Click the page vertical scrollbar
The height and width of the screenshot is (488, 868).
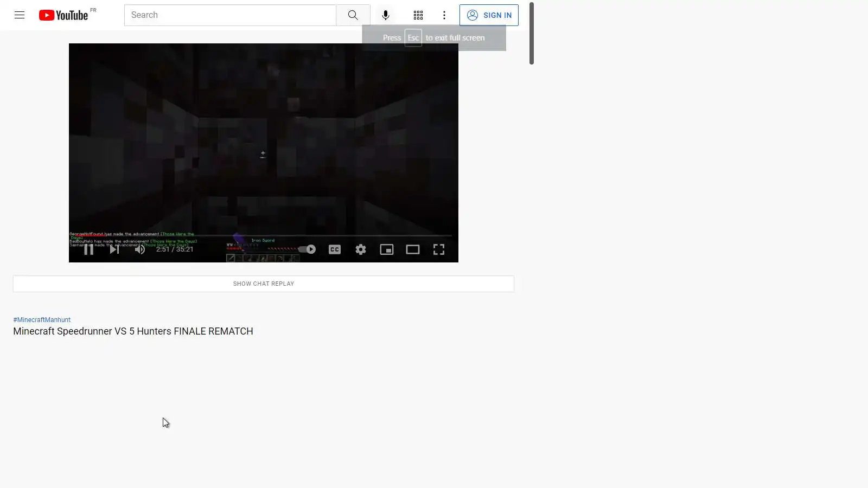532,34
